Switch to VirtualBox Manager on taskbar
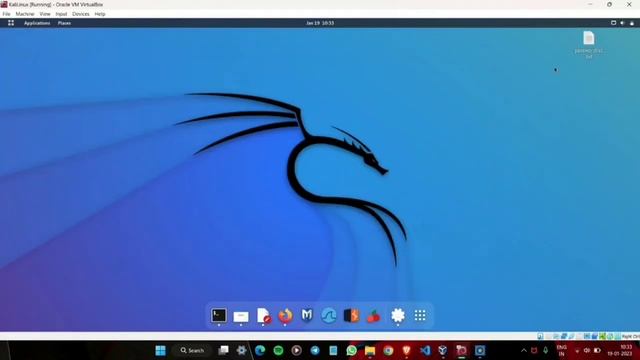 (x=443, y=351)
